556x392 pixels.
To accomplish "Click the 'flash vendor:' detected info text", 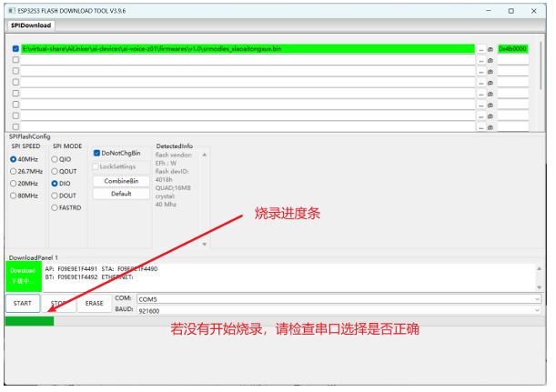I will (174, 155).
